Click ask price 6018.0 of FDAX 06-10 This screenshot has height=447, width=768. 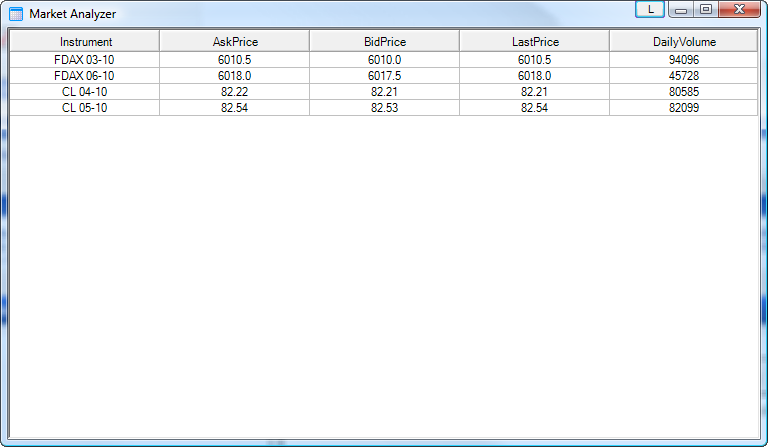tap(235, 76)
